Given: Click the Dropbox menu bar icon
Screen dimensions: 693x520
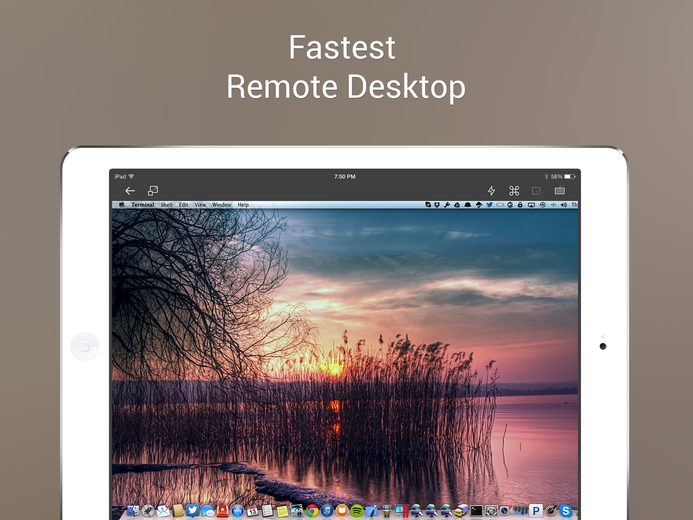Looking at the screenshot, I should coord(437,205).
